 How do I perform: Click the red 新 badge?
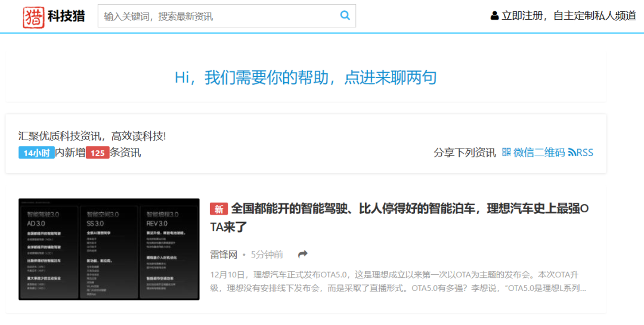coord(219,209)
